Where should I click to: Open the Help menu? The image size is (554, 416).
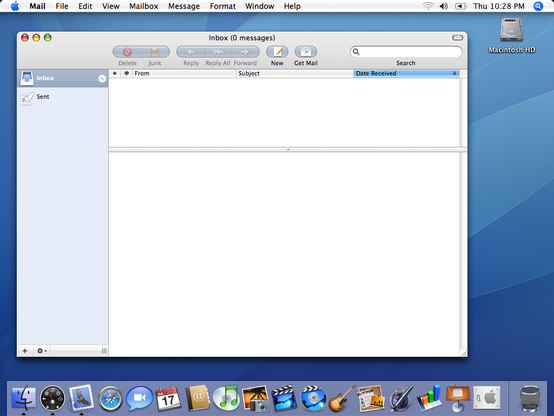coord(292,6)
